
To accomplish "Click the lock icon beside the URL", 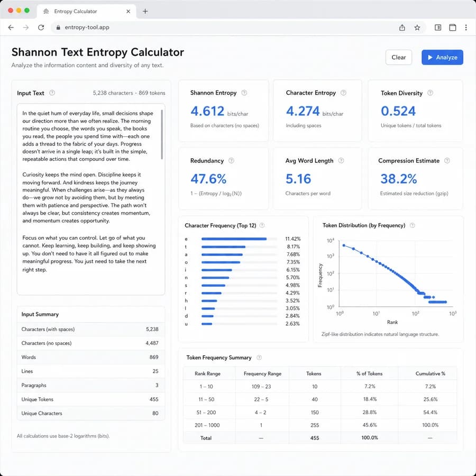I will [58, 28].
